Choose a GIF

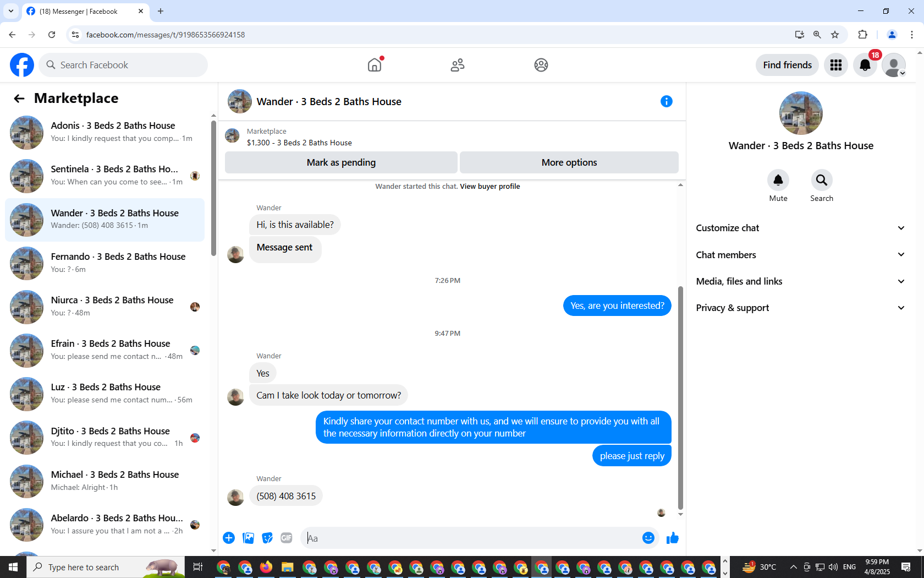pos(287,538)
